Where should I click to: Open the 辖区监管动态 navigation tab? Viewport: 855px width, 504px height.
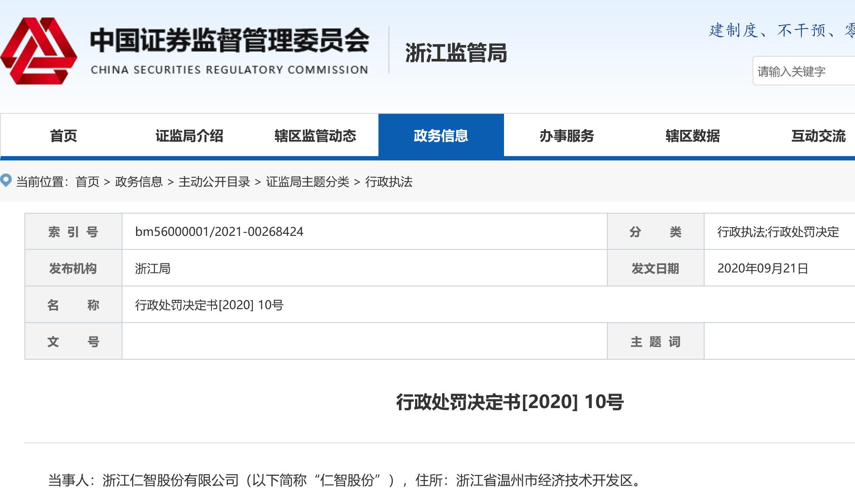pyautogui.click(x=315, y=136)
